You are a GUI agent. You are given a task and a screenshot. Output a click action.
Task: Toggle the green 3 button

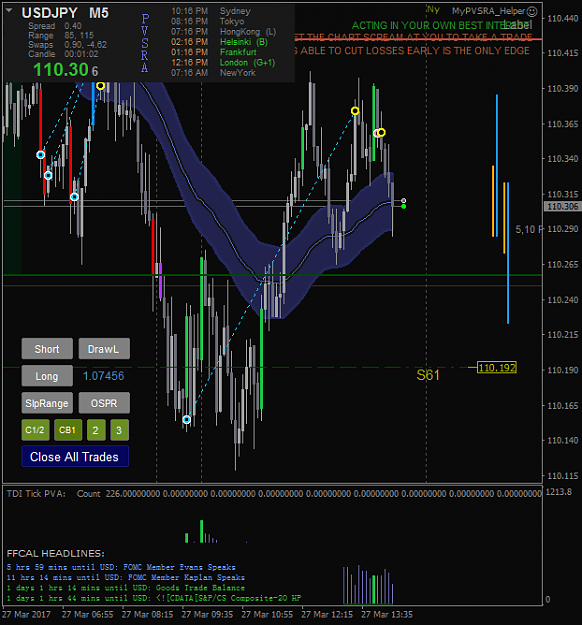tap(119, 430)
